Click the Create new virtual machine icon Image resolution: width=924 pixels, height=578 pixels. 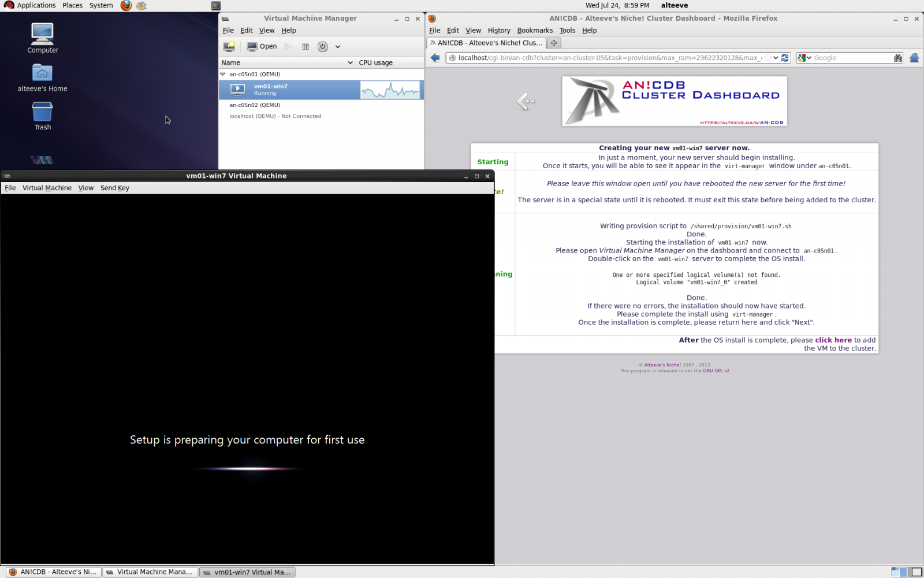pyautogui.click(x=229, y=46)
